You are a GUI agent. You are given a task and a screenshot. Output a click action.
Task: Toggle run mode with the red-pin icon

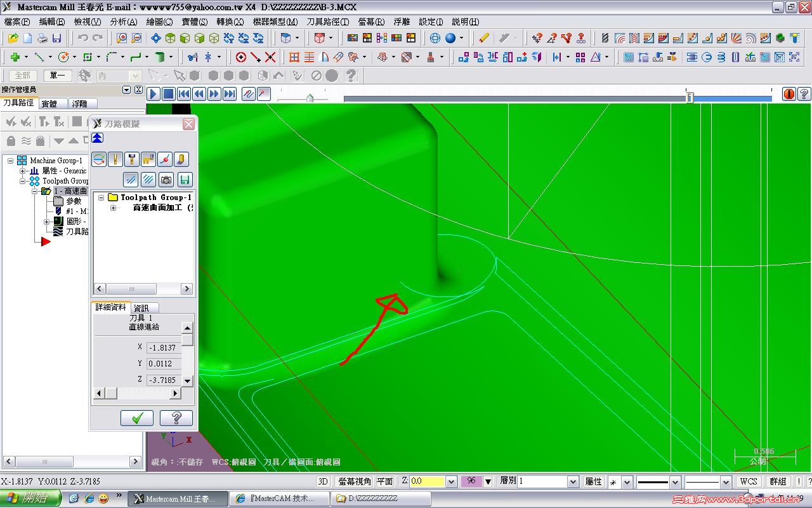[263, 94]
